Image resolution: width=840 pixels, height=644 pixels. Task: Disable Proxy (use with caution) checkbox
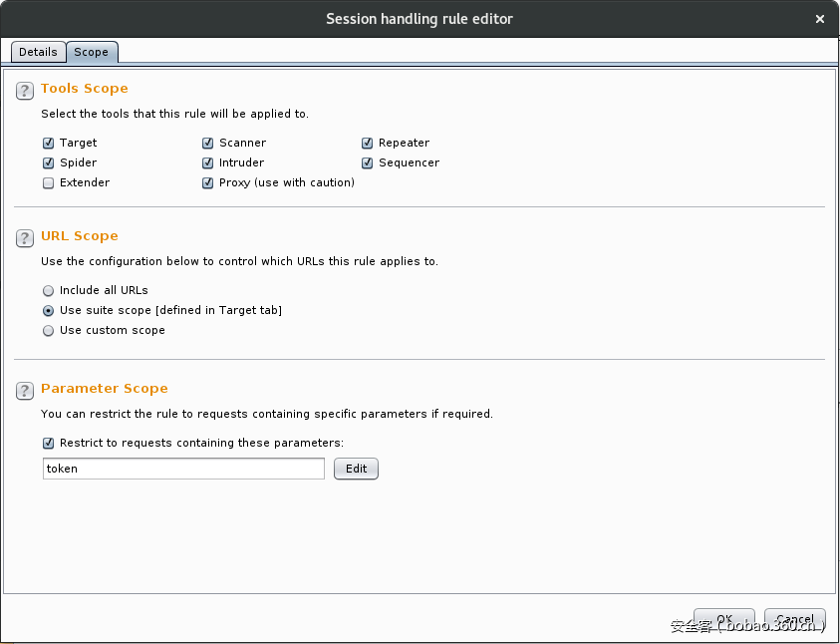click(x=208, y=183)
